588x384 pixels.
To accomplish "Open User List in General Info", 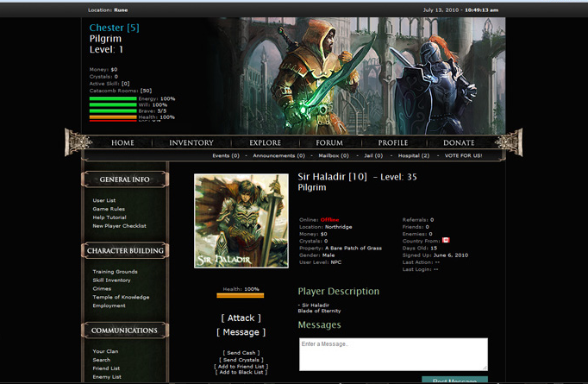I will (x=104, y=200).
